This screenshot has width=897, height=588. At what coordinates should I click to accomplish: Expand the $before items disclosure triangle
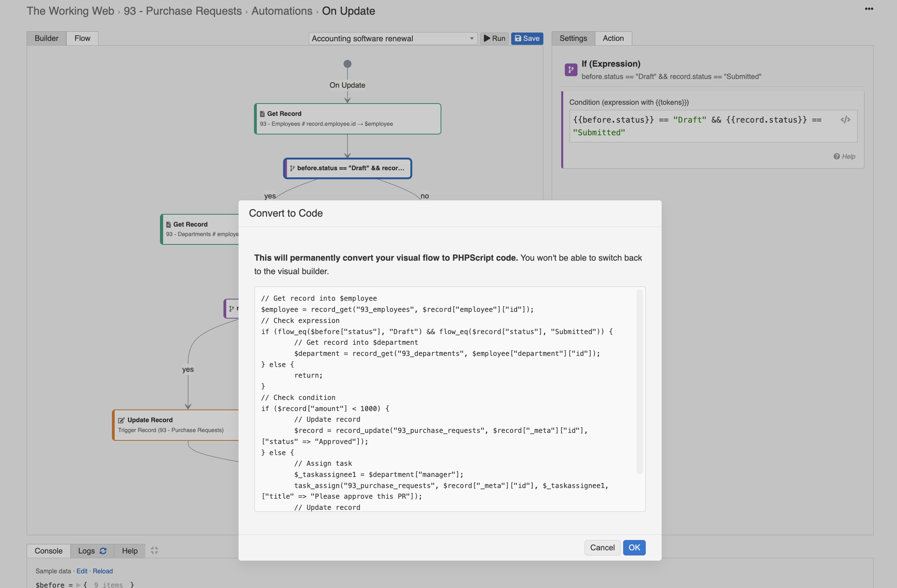tap(78, 585)
